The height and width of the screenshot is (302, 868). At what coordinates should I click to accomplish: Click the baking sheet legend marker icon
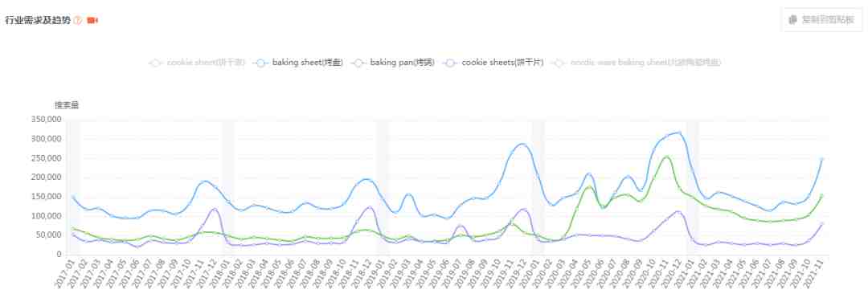pos(260,63)
